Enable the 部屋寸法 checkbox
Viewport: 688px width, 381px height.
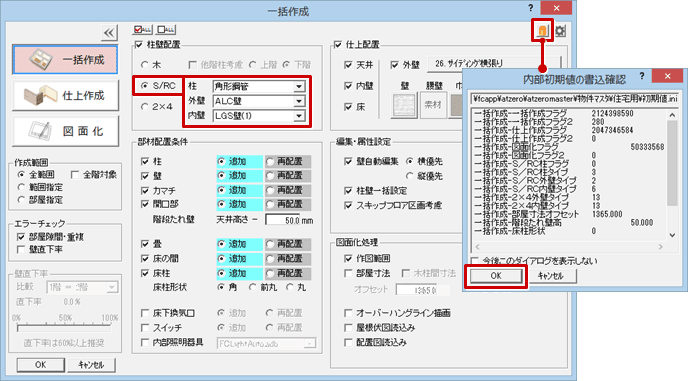(348, 273)
